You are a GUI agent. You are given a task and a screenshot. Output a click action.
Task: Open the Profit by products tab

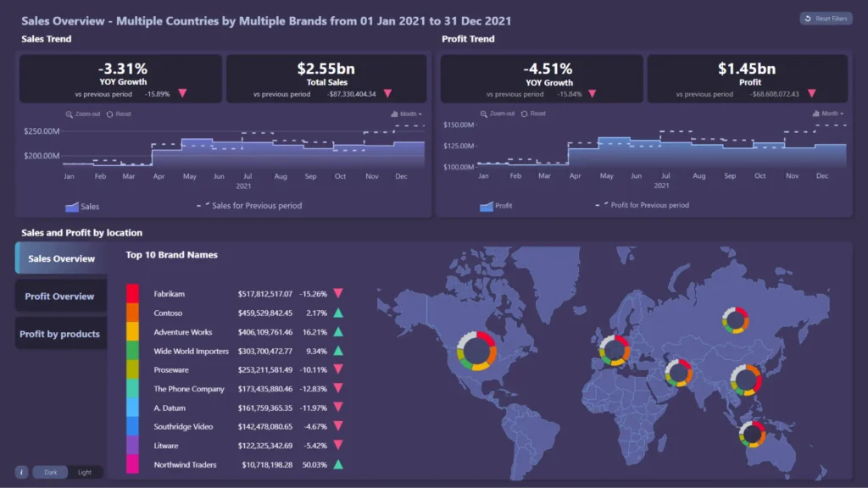point(60,334)
